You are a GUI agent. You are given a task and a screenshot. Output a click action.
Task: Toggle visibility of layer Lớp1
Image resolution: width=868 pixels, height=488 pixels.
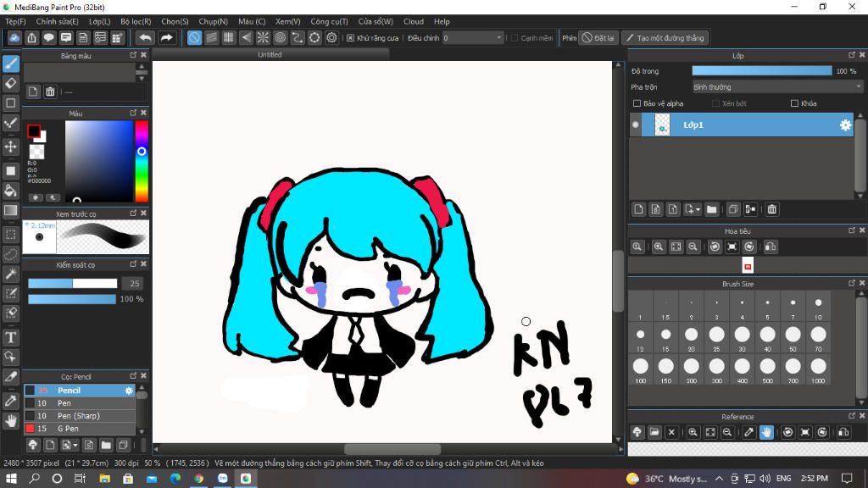[636, 125]
